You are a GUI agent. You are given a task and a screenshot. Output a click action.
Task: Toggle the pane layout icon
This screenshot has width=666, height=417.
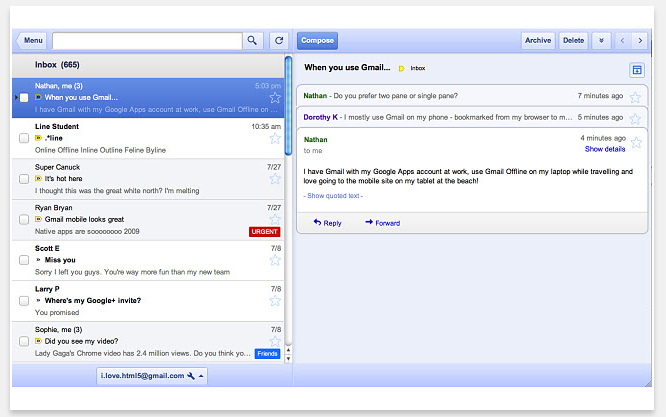click(x=637, y=70)
